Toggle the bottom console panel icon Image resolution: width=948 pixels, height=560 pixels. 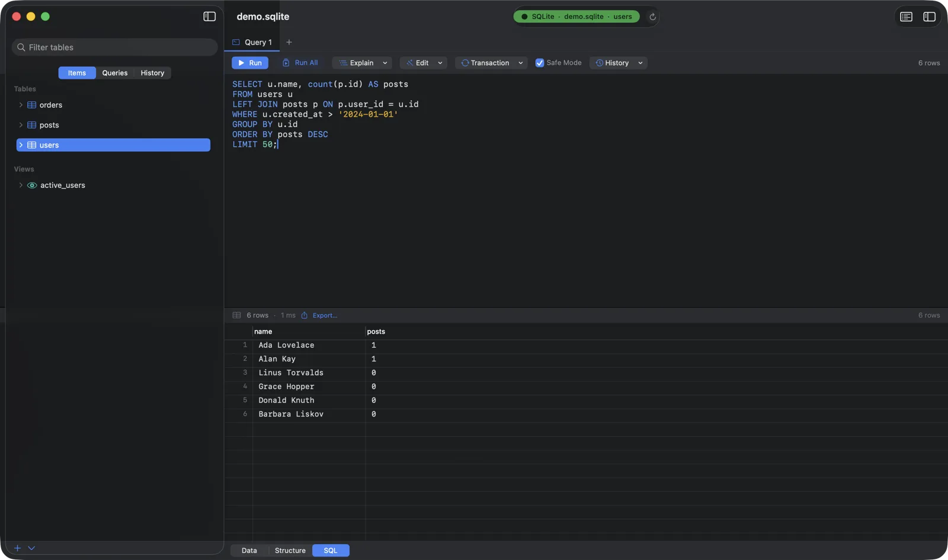[906, 17]
